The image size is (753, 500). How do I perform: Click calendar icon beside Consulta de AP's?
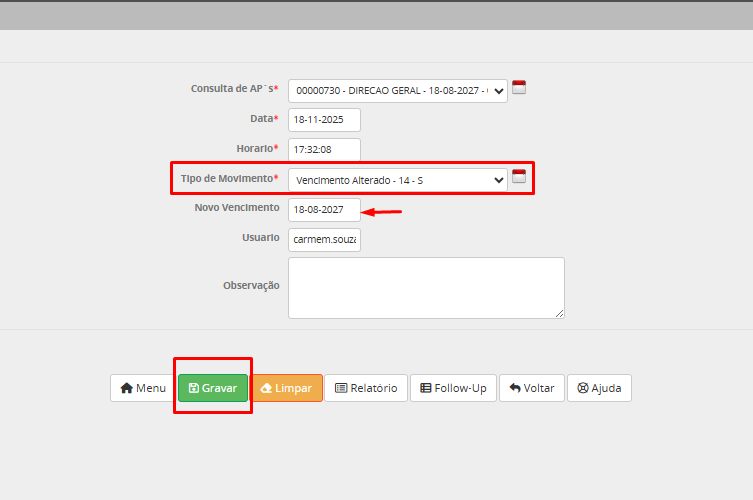coord(519,87)
